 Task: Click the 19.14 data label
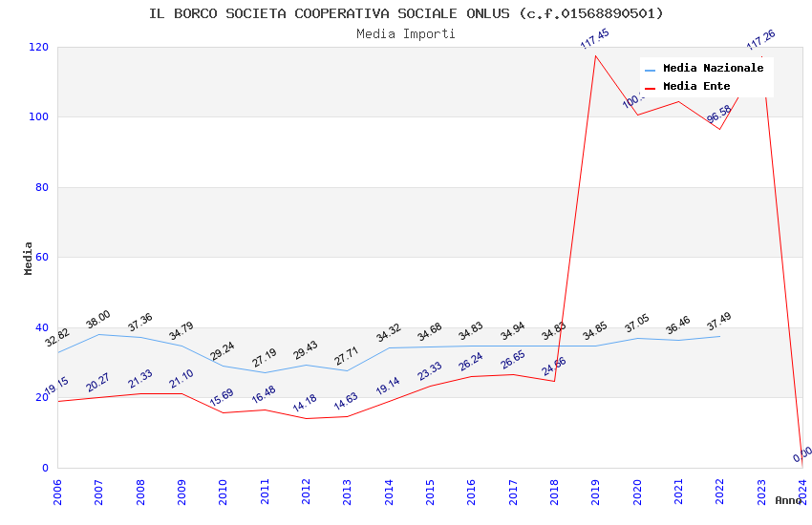coord(388,386)
